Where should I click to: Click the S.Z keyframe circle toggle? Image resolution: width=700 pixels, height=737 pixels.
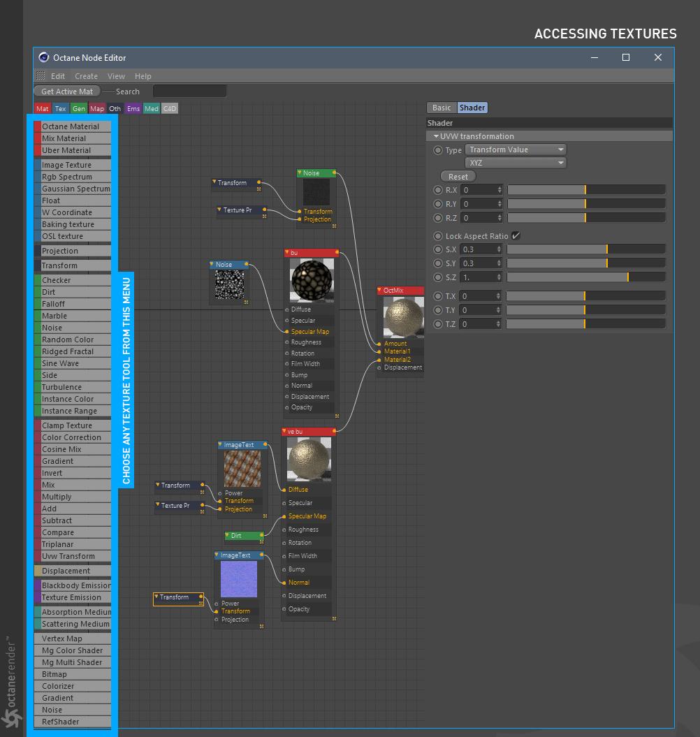(438, 277)
